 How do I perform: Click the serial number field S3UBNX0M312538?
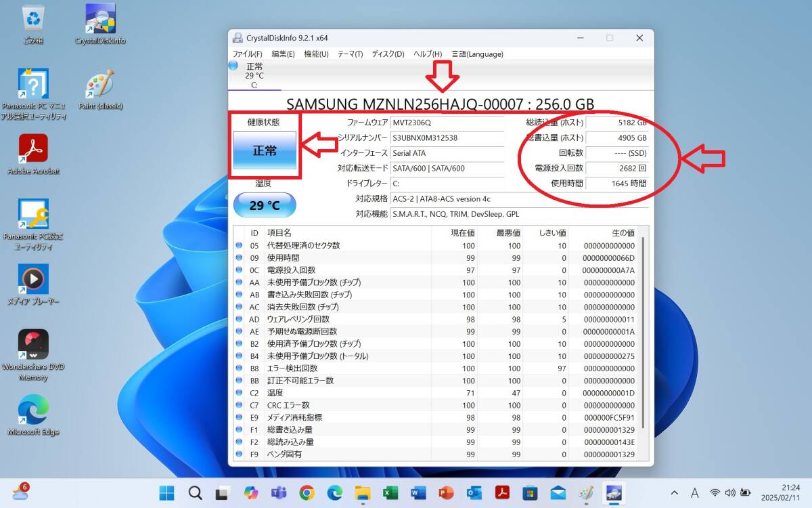pyautogui.click(x=447, y=138)
